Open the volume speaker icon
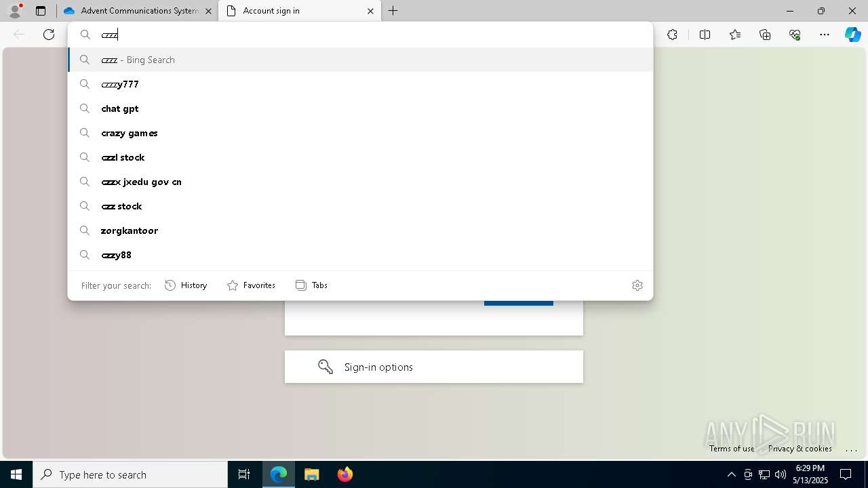The width and height of the screenshot is (868, 488). click(x=781, y=474)
